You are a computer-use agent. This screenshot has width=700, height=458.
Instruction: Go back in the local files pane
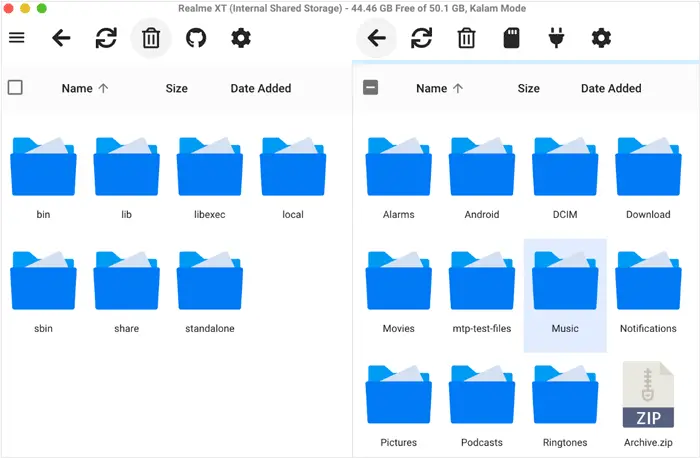[61, 38]
